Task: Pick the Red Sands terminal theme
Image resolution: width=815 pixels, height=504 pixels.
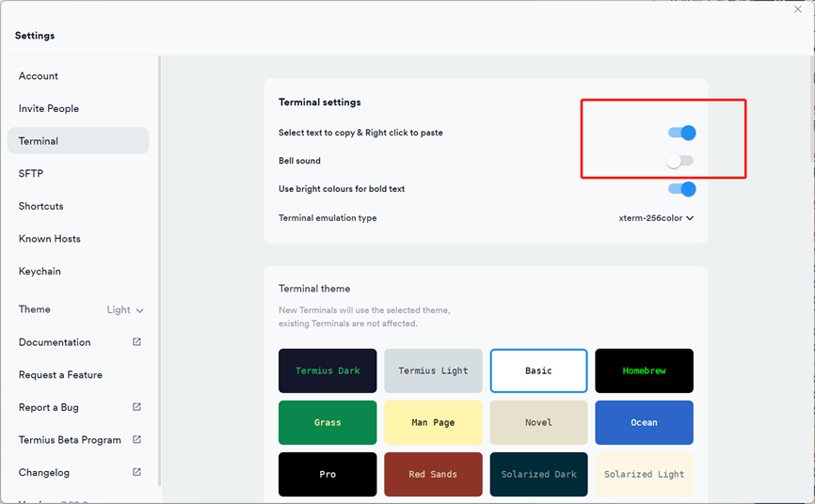Action: click(x=433, y=475)
